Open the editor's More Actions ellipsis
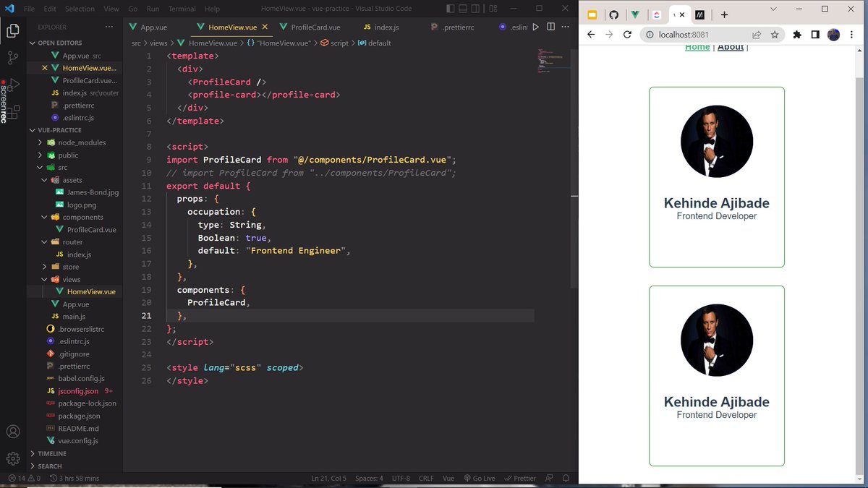Image resolution: width=868 pixels, height=488 pixels. pyautogui.click(x=566, y=27)
